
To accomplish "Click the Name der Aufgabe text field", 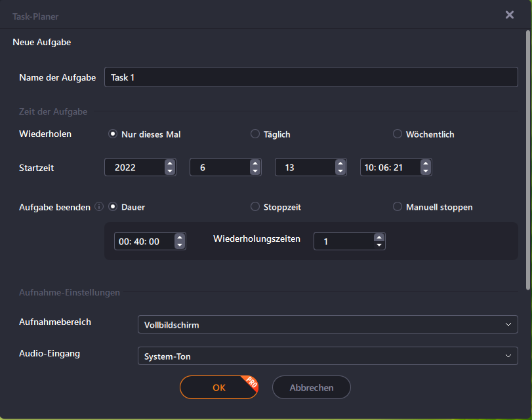I will 311,77.
